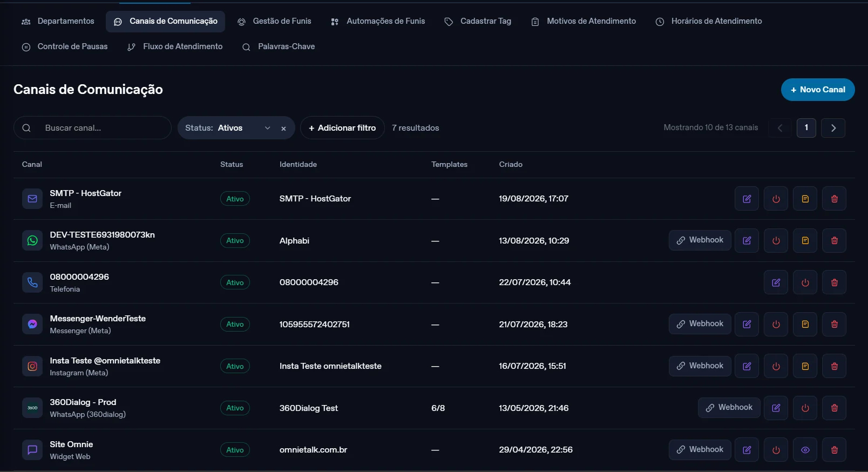Turn off the 08000004296 channel

coord(805,282)
